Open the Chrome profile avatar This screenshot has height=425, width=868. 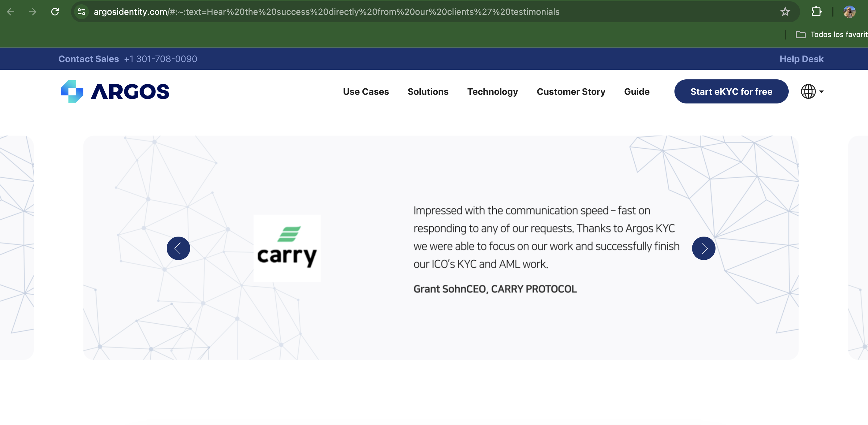[849, 12]
